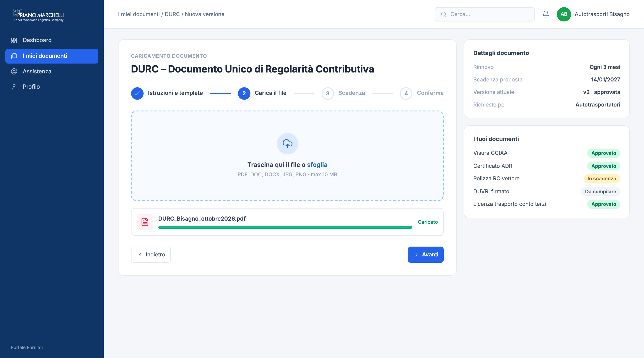The width and height of the screenshot is (644, 358).
Task: Click the Avanti button
Action: coord(426,255)
